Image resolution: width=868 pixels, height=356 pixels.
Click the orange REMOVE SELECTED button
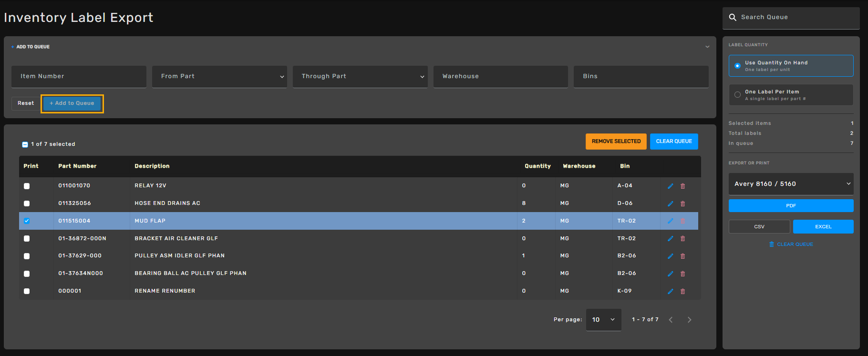[x=616, y=142]
